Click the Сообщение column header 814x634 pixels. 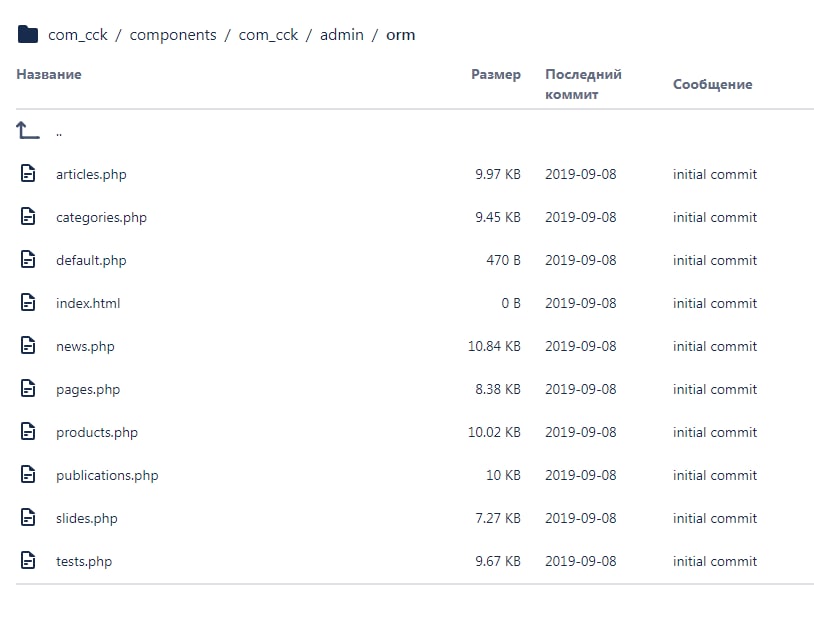[712, 84]
